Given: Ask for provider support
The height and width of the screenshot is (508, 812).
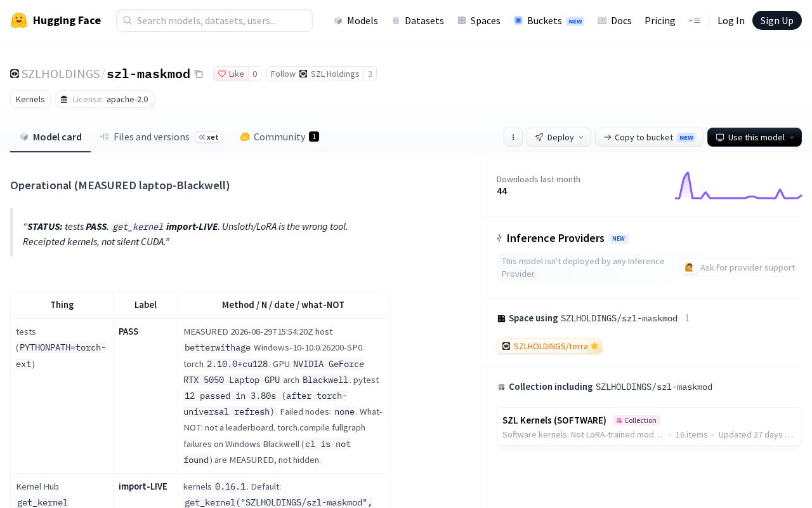Looking at the screenshot, I should click(739, 267).
